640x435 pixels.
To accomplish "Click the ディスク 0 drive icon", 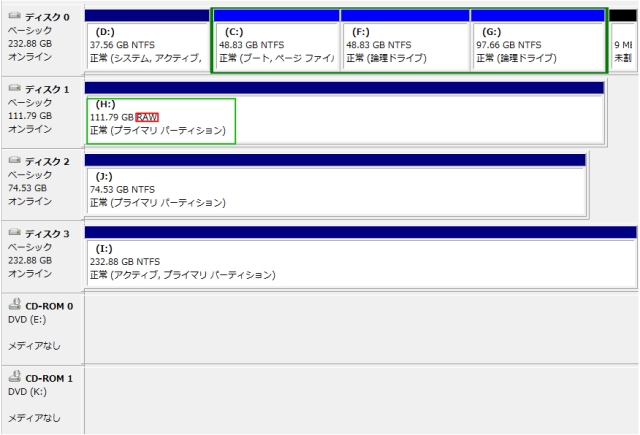I will [14, 16].
